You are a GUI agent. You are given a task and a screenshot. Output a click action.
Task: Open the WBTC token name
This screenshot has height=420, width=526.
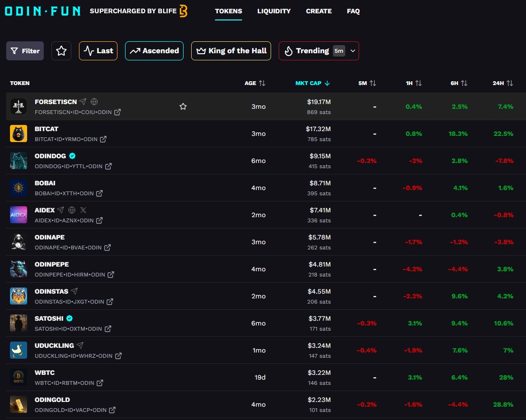click(x=45, y=372)
